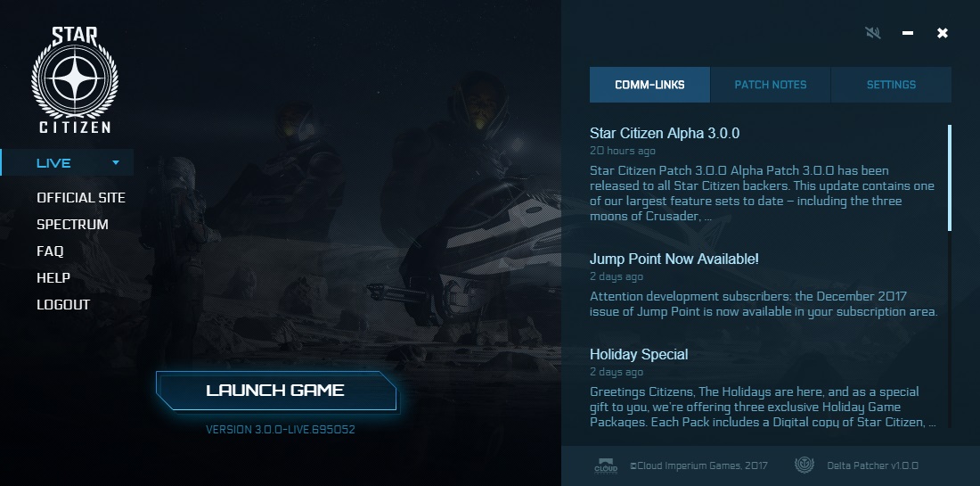Select the LIVE channel selector

[68, 162]
